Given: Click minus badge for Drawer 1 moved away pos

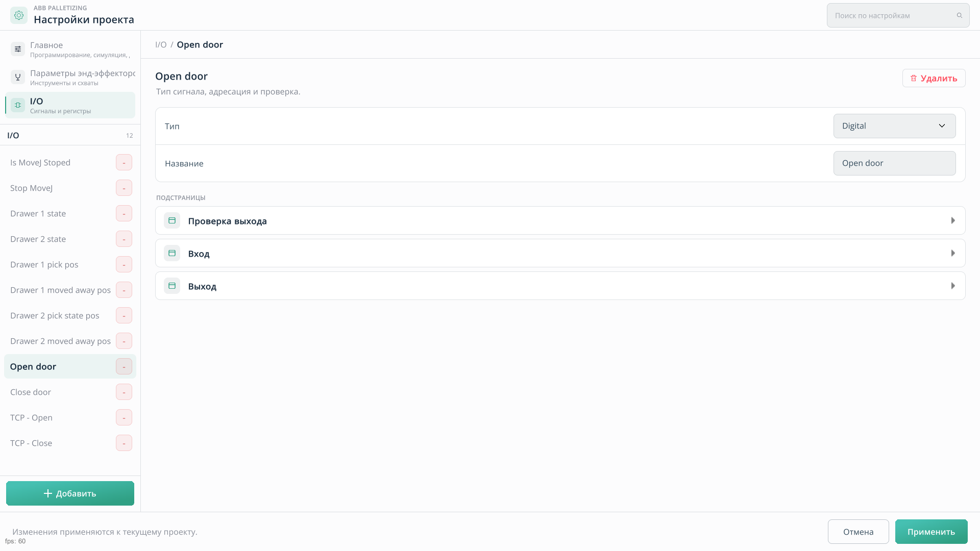Looking at the screenshot, I should 124,290.
